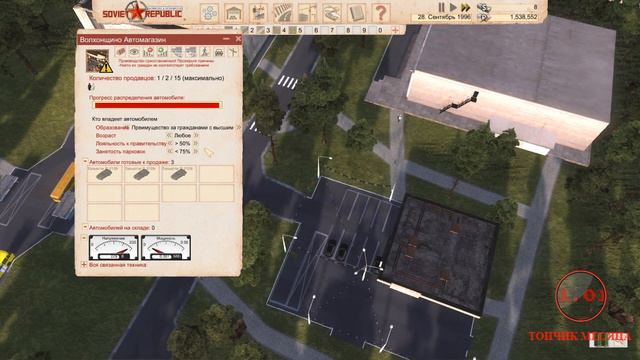
Task: Click the eraser icon in Автомагазин panel
Action: tap(121, 52)
